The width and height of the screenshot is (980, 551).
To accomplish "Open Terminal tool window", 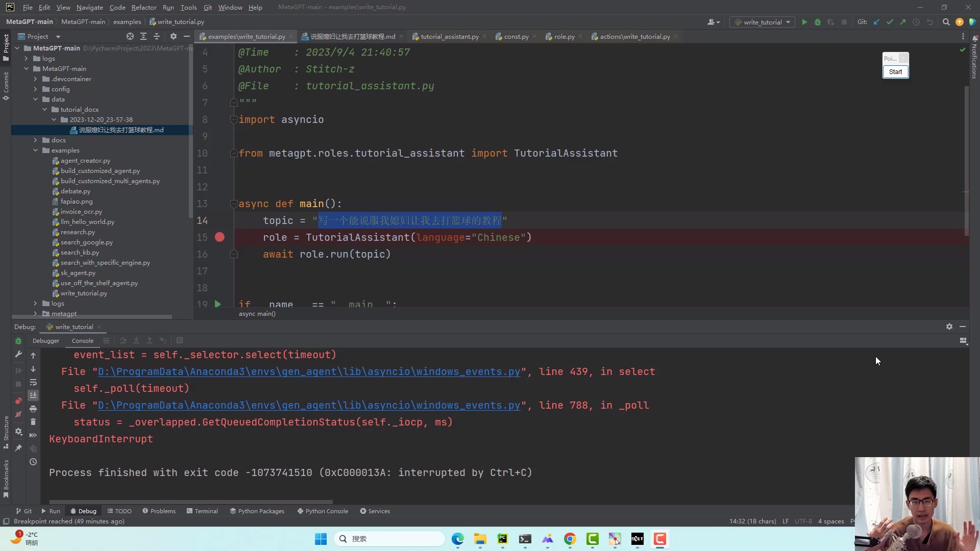I will (202, 511).
